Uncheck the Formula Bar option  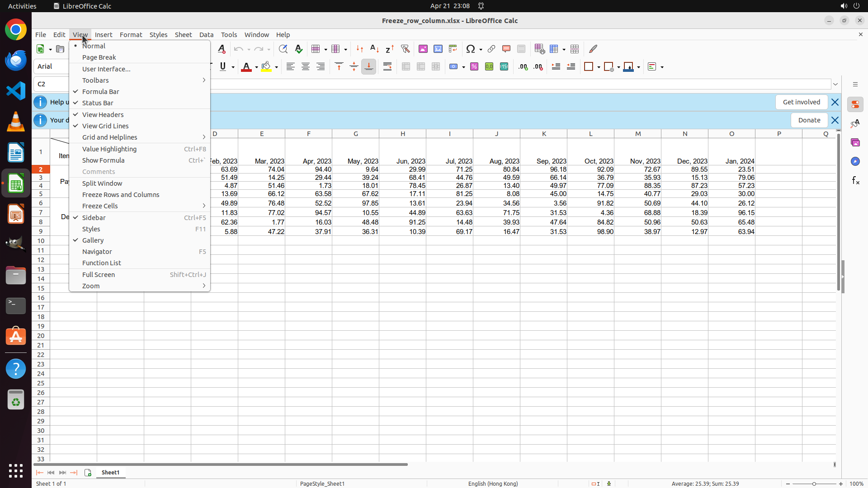pyautogui.click(x=100, y=92)
